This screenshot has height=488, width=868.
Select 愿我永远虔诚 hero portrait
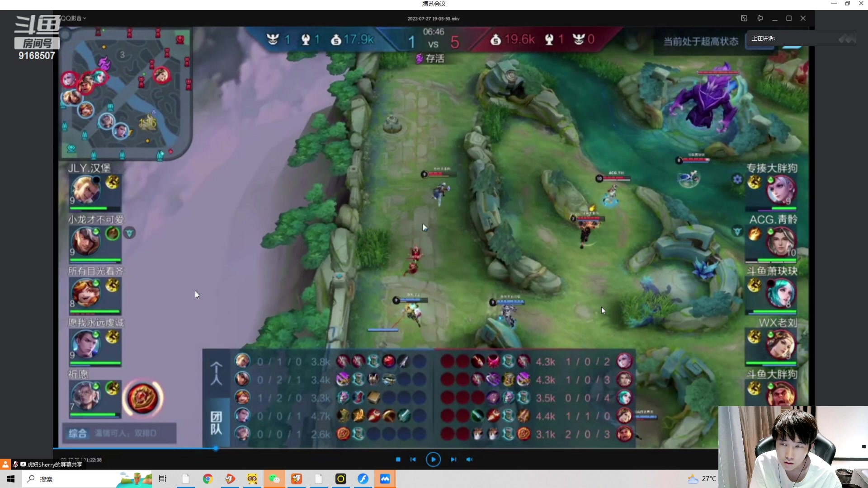click(x=86, y=344)
